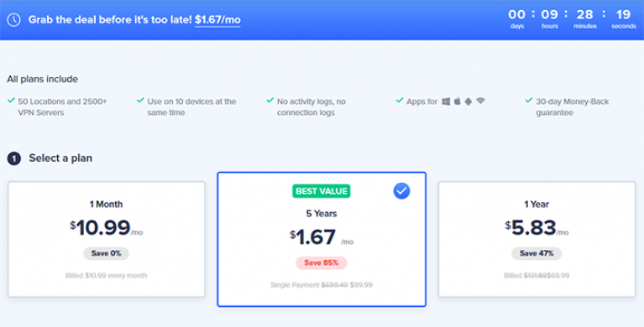644x327 pixels.
Task: Click green check beside No activity logs
Action: [x=270, y=100]
